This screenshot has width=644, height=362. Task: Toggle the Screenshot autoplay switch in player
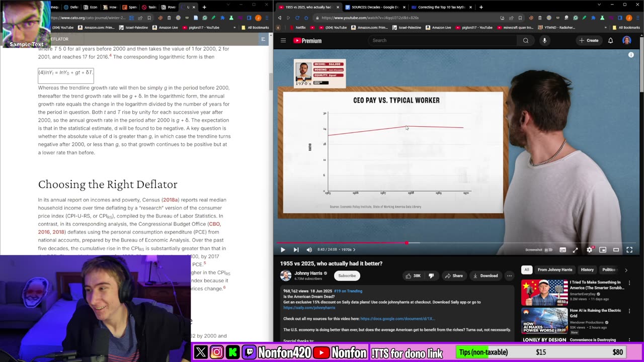[x=548, y=250]
